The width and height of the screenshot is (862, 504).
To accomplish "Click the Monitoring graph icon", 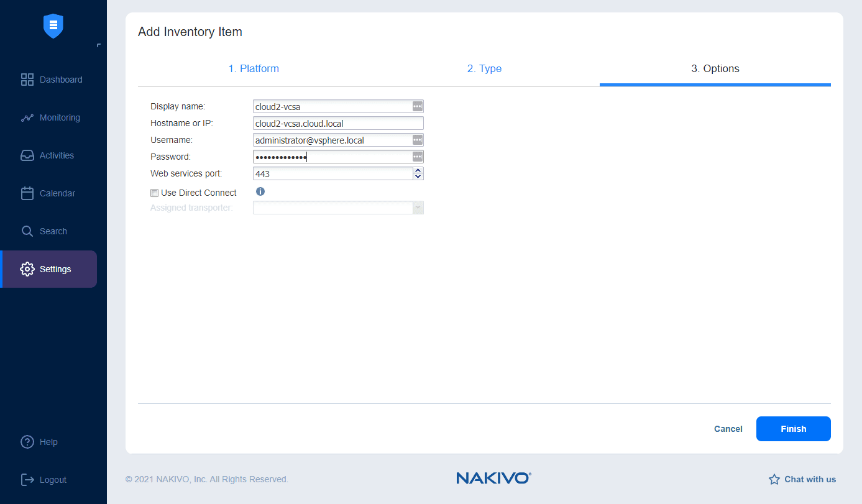I will [x=27, y=117].
